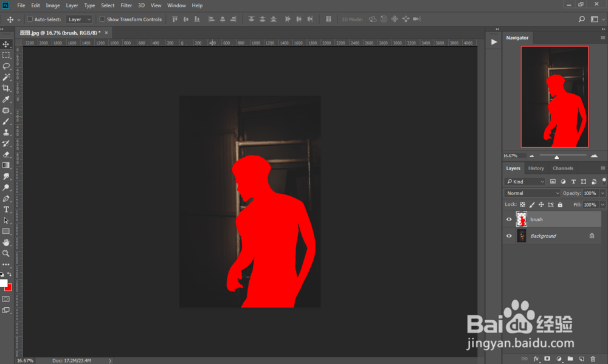Image resolution: width=608 pixels, height=364 pixels.
Task: Select the Lasso tool
Action: [6, 66]
